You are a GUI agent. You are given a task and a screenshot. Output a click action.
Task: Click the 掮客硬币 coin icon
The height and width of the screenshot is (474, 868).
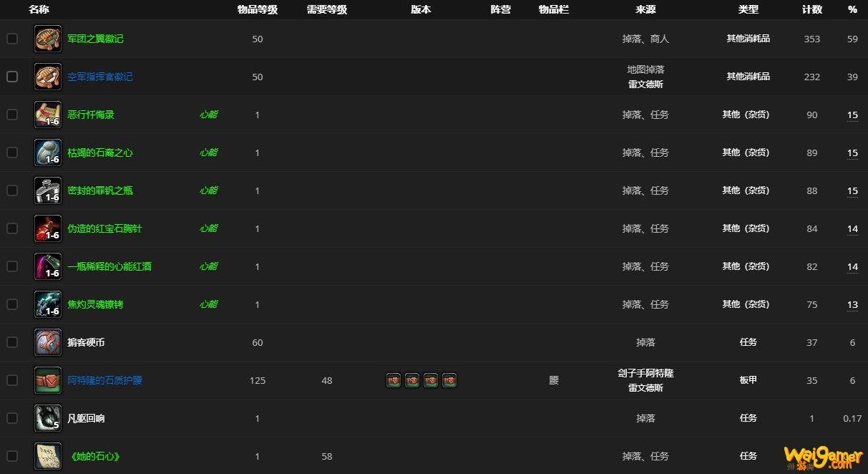click(x=48, y=342)
